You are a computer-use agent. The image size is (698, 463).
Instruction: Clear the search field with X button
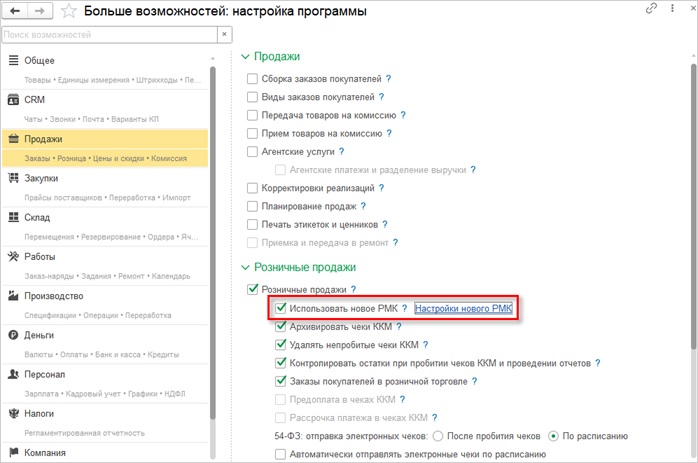pos(224,34)
